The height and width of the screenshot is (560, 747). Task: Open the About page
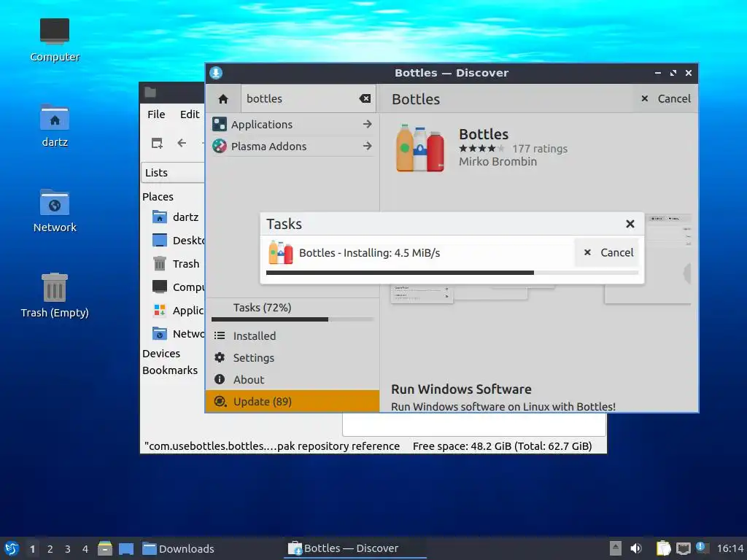(x=293, y=379)
